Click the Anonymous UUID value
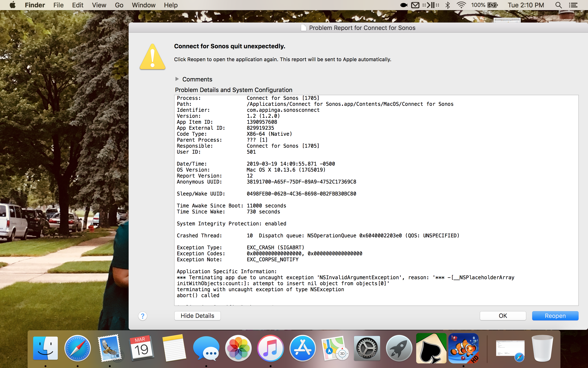 coord(302,182)
